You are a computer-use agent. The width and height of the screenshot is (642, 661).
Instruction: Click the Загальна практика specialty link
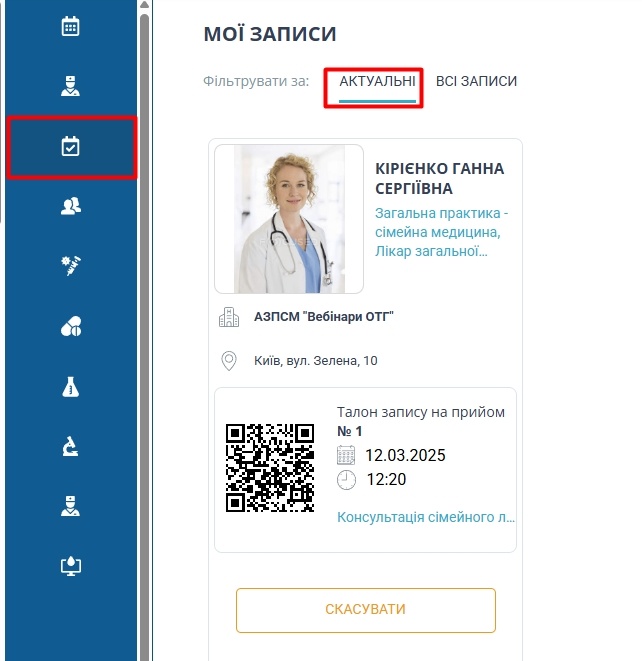(441, 232)
